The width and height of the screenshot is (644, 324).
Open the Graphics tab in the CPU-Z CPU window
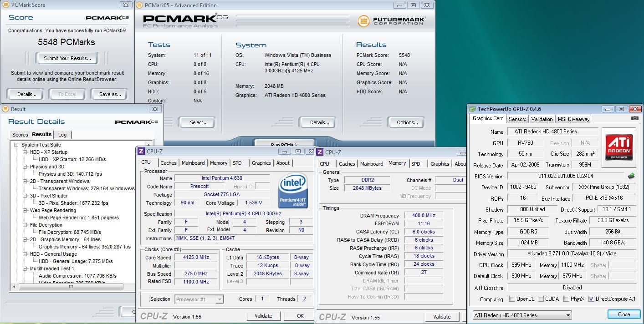pos(261,163)
